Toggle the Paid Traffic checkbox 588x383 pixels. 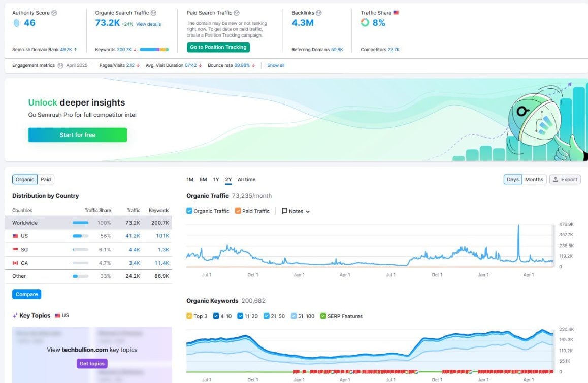coord(238,211)
